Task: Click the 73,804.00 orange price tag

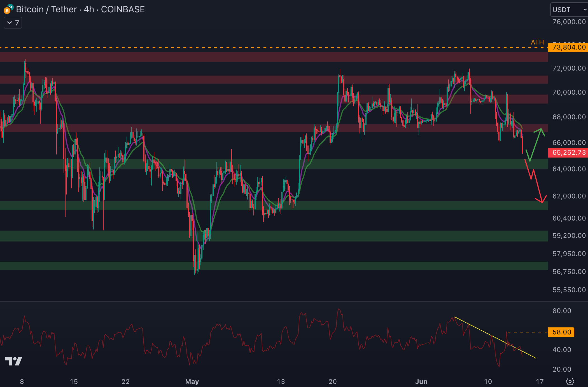Action: tap(568, 47)
